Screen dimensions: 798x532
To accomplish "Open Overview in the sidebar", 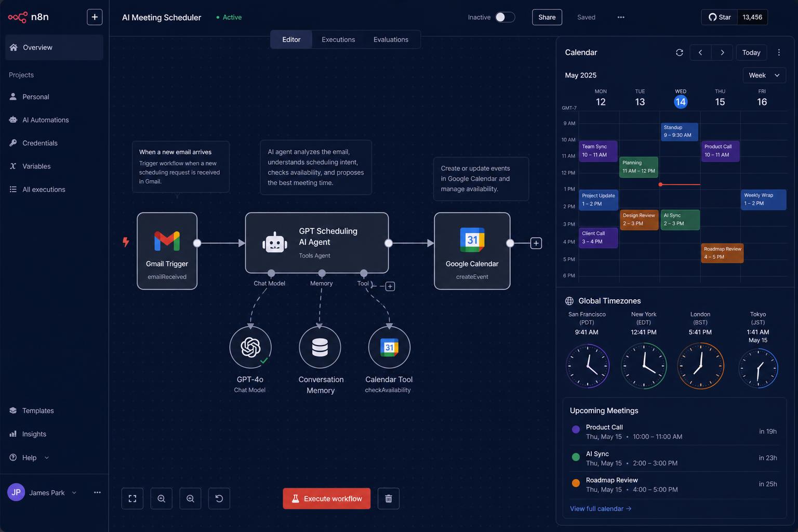I will (x=54, y=47).
